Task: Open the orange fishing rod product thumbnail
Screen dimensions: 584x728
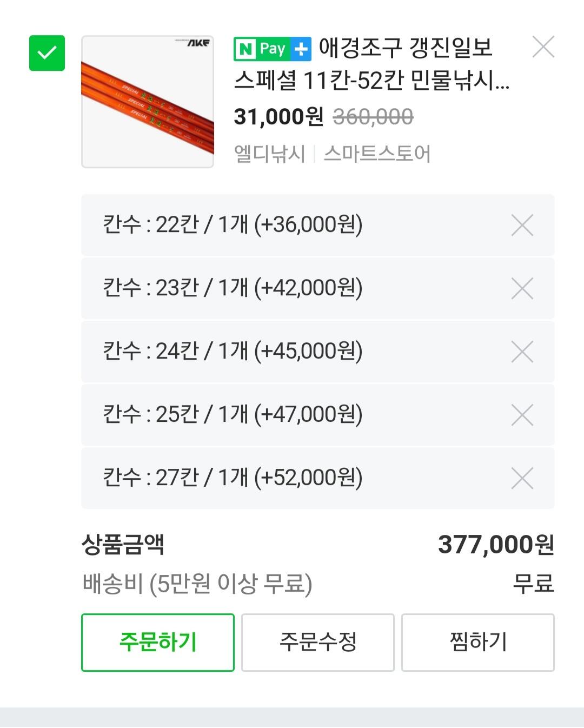Action: pos(148,102)
